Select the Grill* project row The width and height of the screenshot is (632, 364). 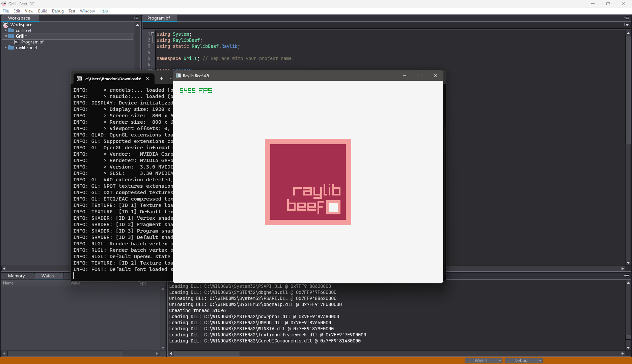click(x=68, y=36)
